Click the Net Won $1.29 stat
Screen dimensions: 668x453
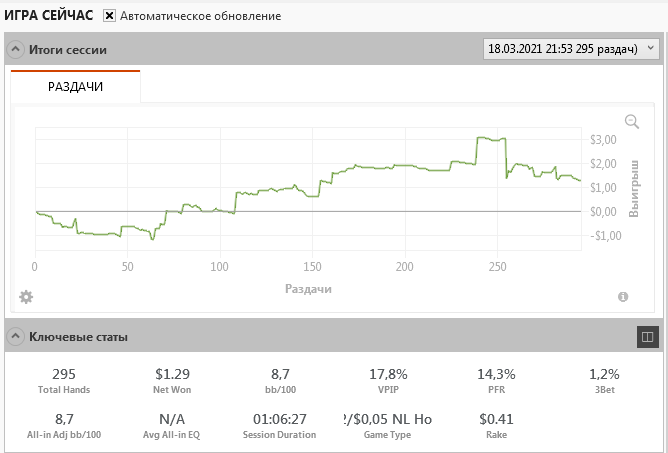172,374
